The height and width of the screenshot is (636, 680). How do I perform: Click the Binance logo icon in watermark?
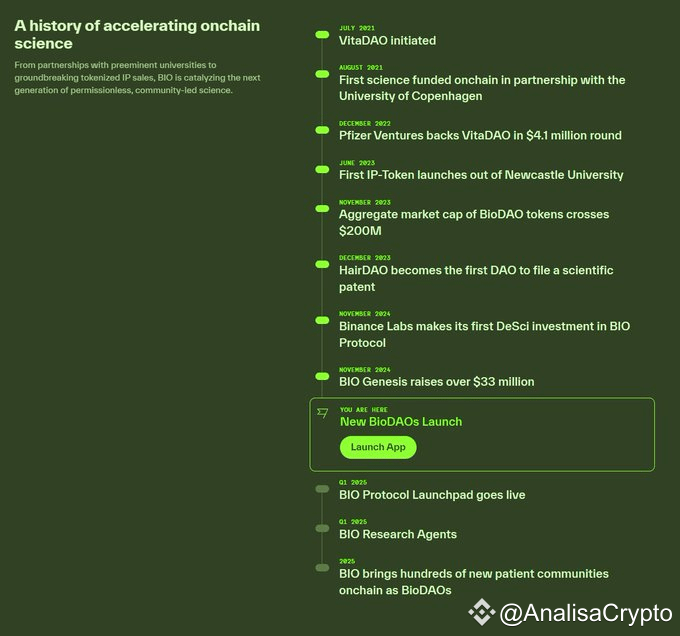(x=482, y=611)
